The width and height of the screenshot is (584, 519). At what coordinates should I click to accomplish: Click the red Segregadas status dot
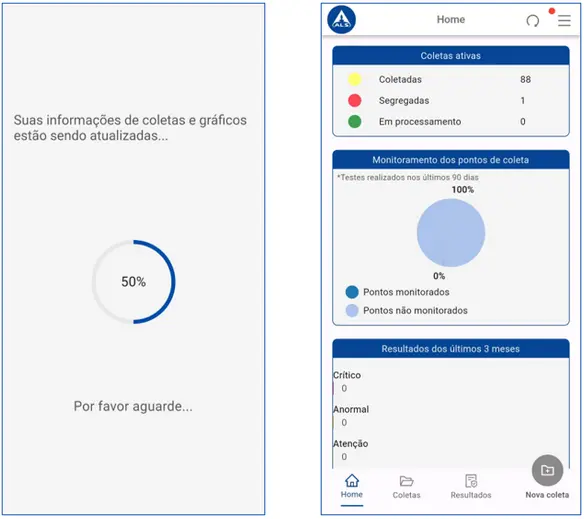[354, 100]
